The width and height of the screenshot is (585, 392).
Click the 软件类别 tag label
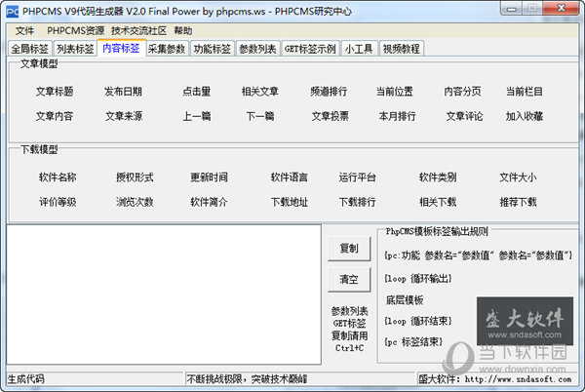click(438, 177)
